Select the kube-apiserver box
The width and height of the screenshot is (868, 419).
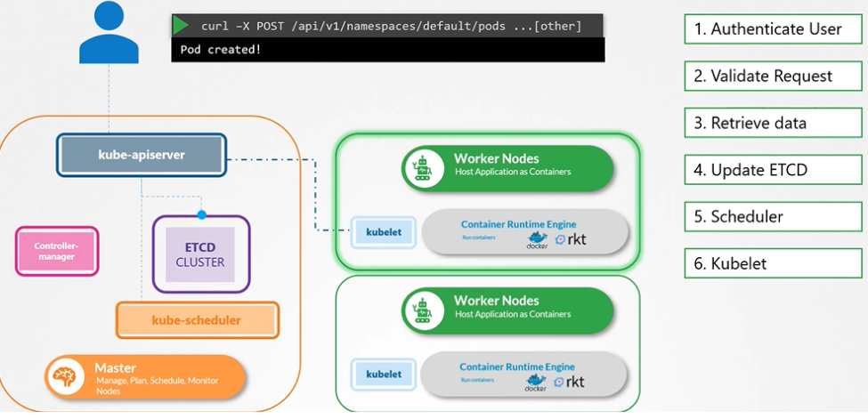(x=142, y=155)
